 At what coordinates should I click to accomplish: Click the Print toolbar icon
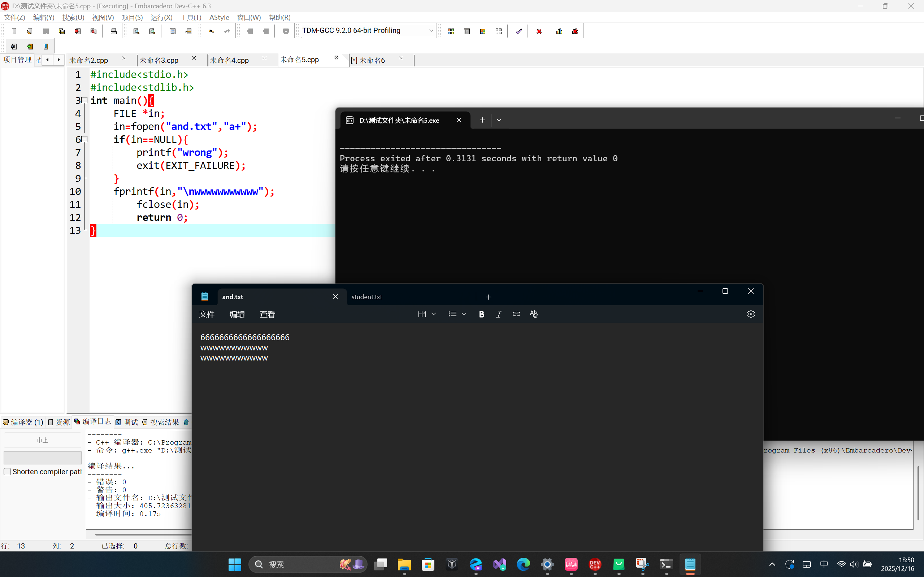[113, 31]
